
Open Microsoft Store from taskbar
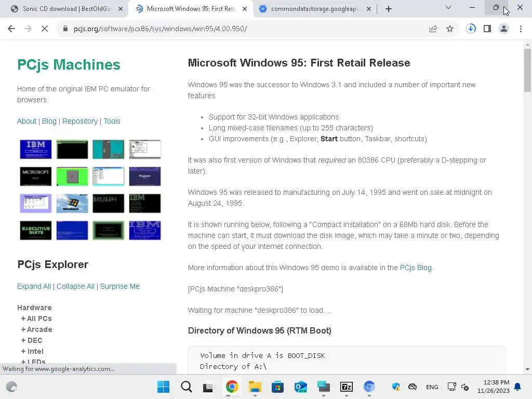tap(277, 387)
